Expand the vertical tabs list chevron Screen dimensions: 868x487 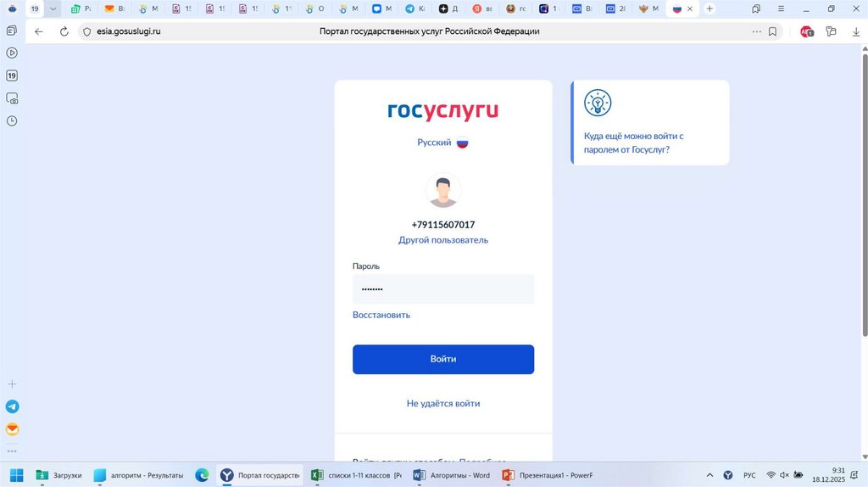[x=53, y=8]
